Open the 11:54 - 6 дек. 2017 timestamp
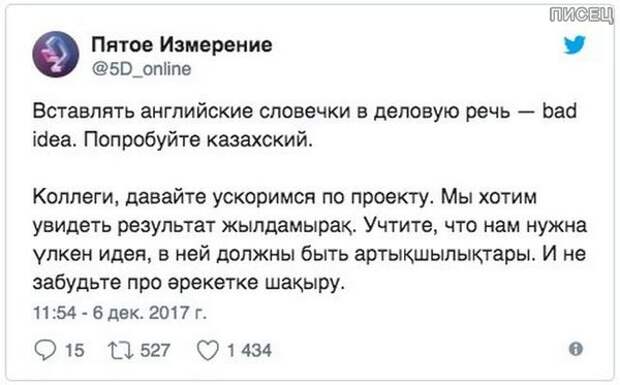 [x=119, y=313]
